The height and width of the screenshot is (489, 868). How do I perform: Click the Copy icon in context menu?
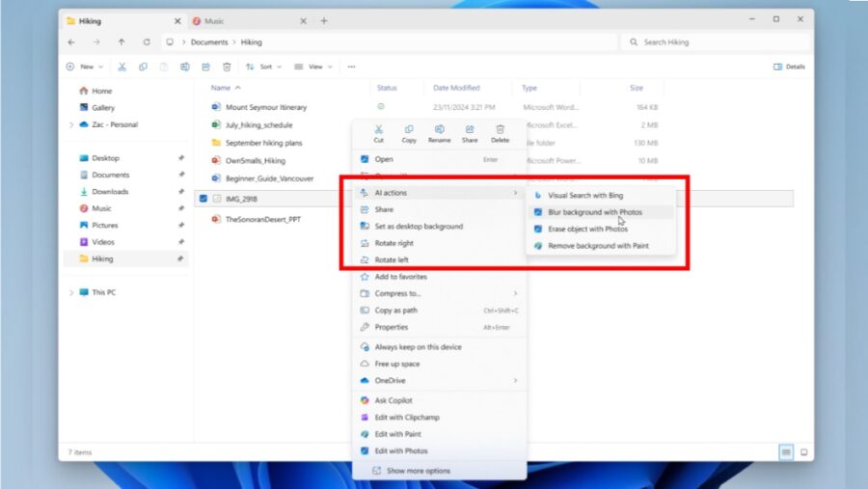click(x=409, y=129)
